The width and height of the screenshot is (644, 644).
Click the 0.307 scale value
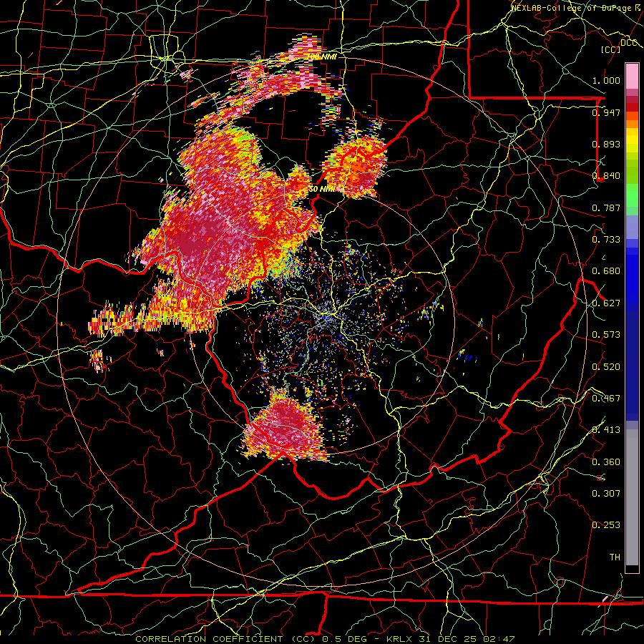[x=606, y=494]
